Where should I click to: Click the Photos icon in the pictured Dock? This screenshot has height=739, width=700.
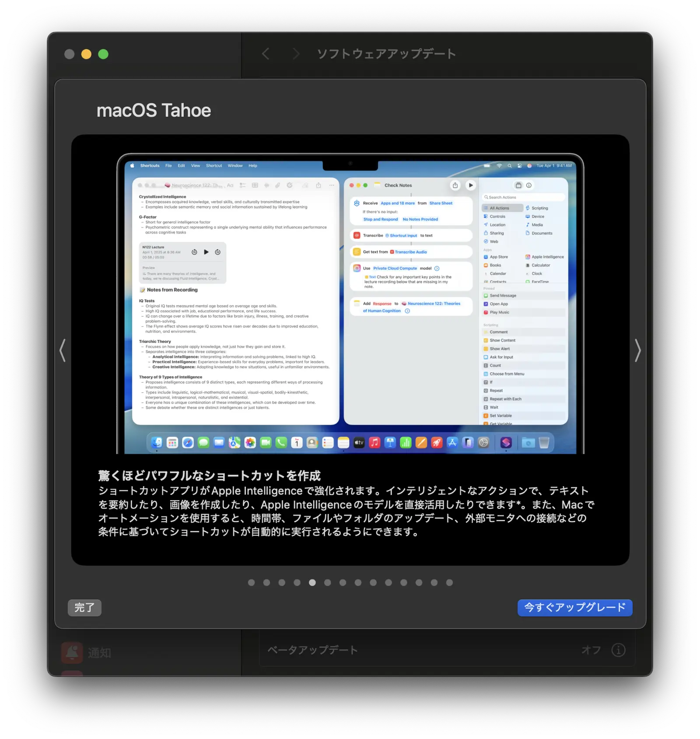coord(250,443)
